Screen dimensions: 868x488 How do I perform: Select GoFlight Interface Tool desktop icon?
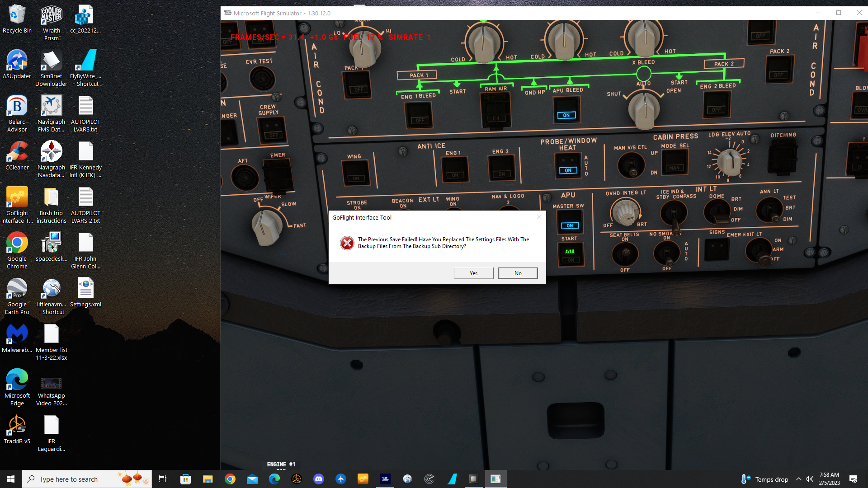coord(17,205)
